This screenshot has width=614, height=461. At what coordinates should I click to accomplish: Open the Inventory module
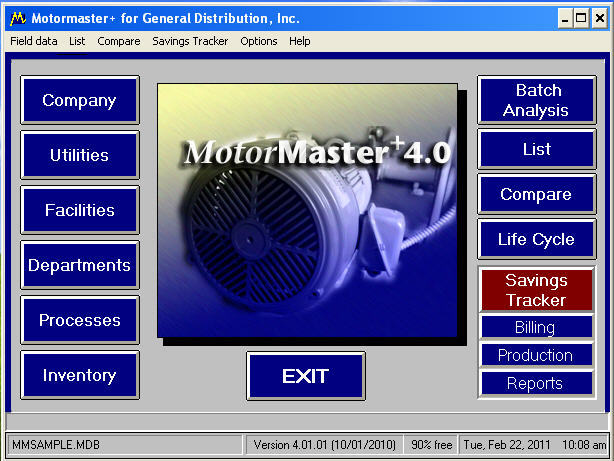80,375
